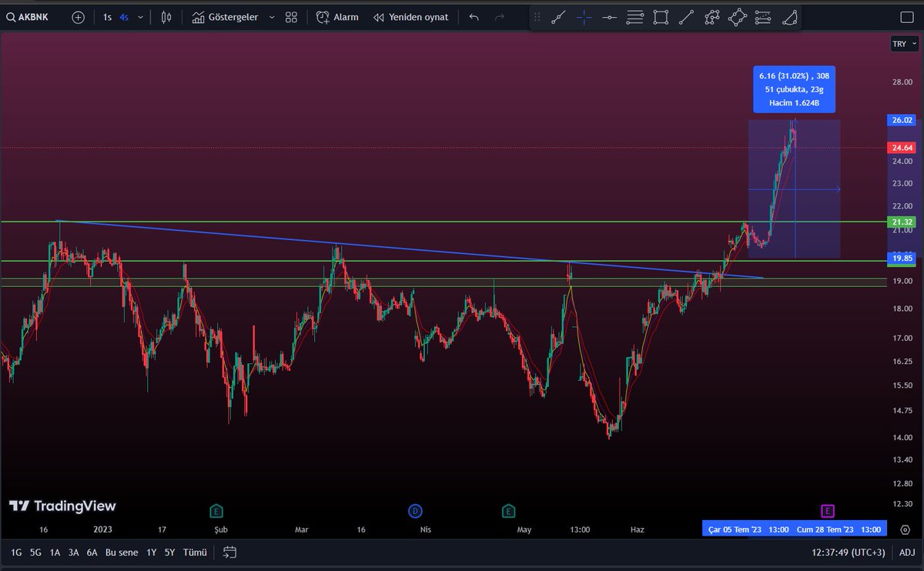Toggle the ADJ adjusted data option
This screenshot has height=571, width=924.
coord(907,552)
